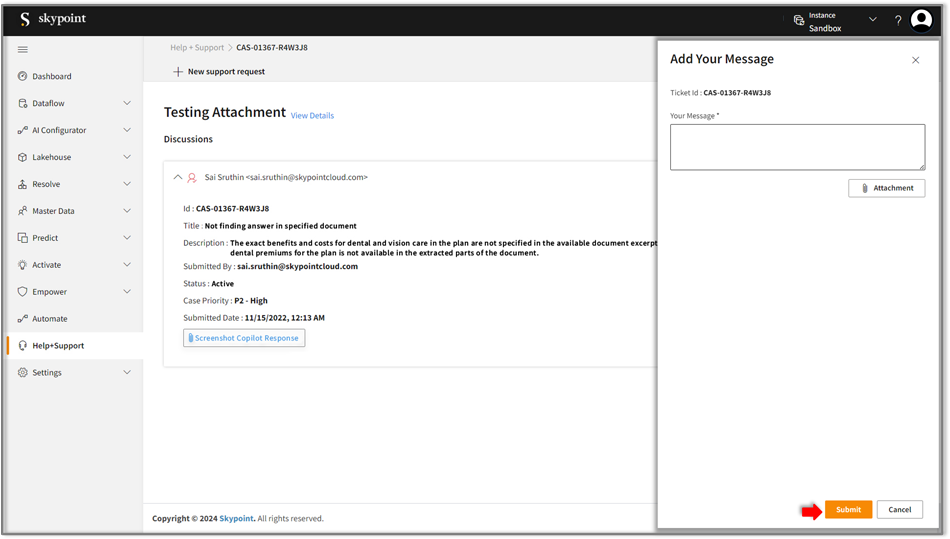Expand the Settings menu section
Screen dimensions: 950x539
tap(127, 373)
